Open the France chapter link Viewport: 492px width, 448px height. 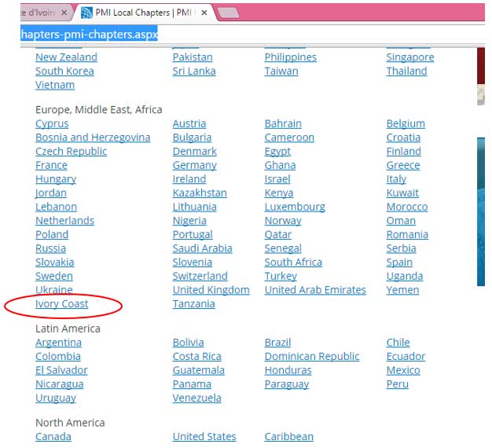[51, 165]
